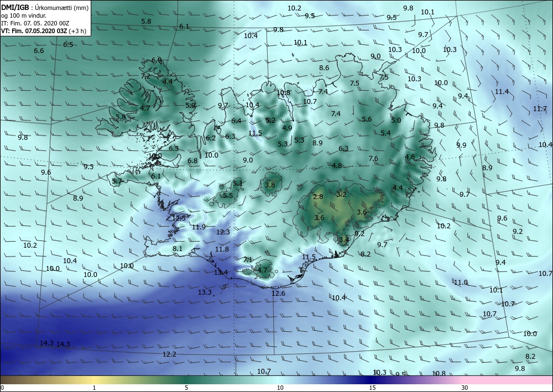Viewport: 553px width, 392px height.
Task: Select the 12.5 map value
Action: pyautogui.click(x=179, y=218)
